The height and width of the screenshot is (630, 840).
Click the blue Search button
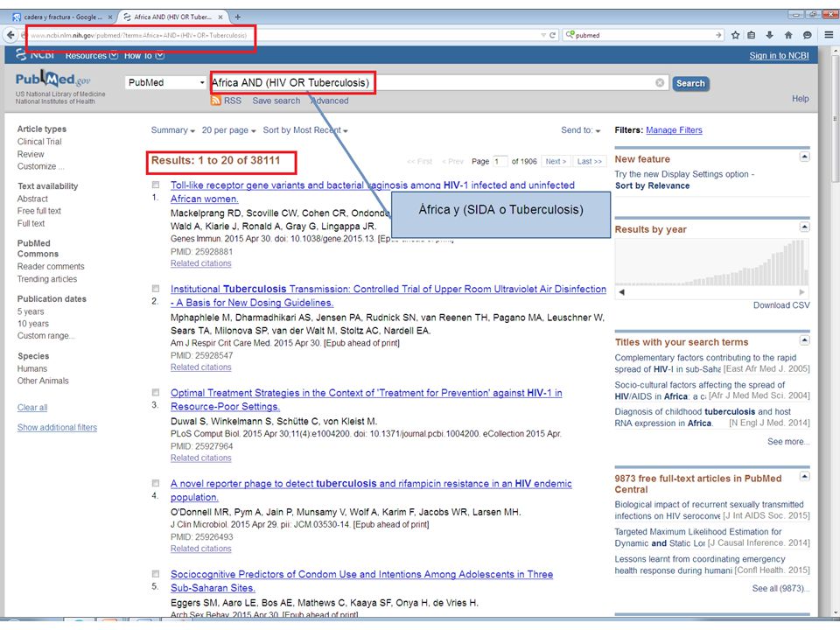point(690,83)
